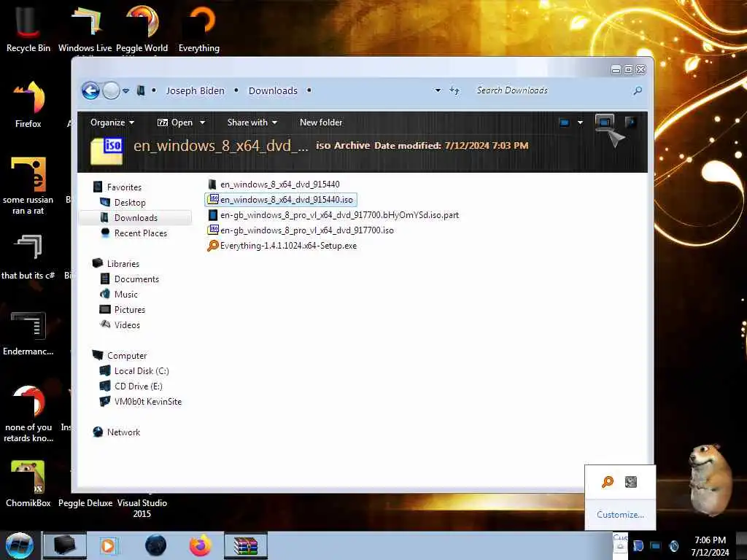Select Local Disk (C:)
747x560 pixels.
tap(142, 370)
